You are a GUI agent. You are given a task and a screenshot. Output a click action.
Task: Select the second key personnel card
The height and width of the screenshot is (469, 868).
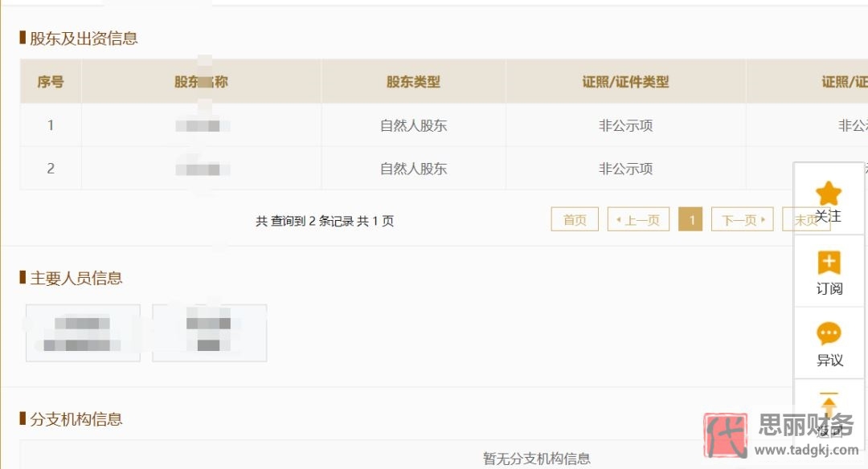tap(209, 332)
